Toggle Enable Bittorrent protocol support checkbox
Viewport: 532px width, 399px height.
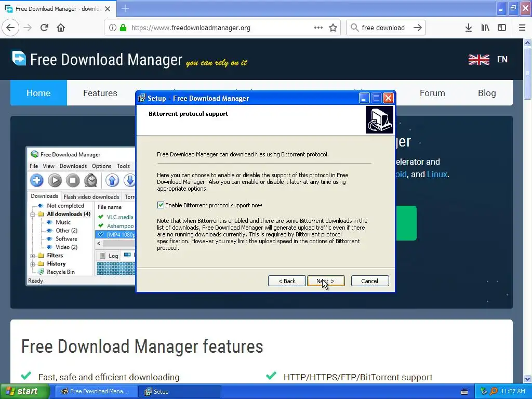click(x=161, y=205)
